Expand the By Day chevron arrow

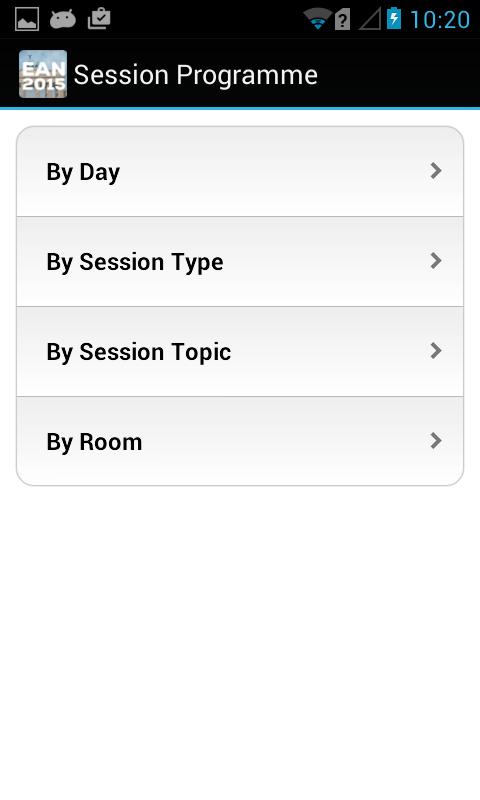click(436, 171)
